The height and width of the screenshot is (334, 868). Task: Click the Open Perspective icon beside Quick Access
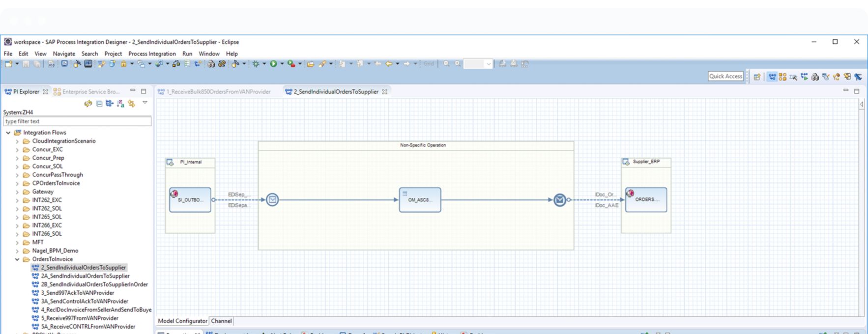point(757,77)
